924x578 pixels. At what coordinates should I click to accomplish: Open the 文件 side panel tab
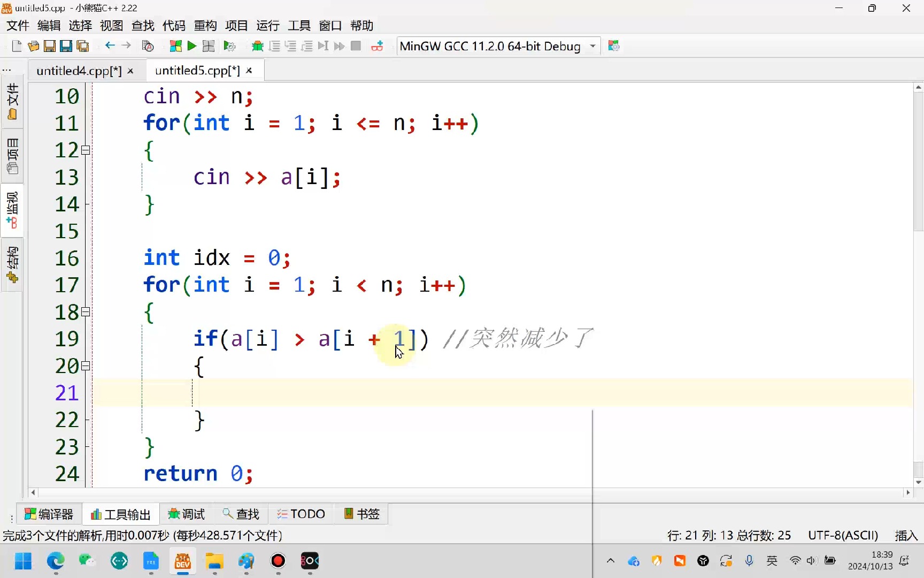point(12,102)
